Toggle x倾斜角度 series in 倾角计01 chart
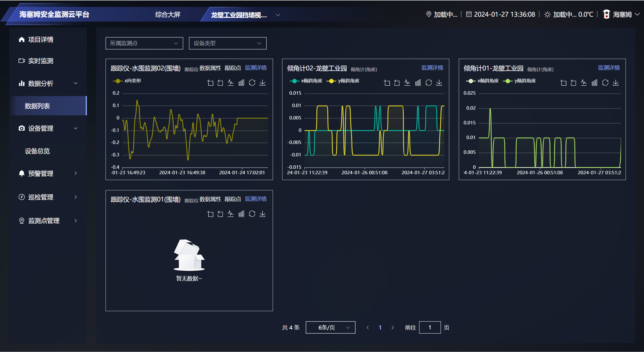The image size is (644, 352). coord(482,81)
